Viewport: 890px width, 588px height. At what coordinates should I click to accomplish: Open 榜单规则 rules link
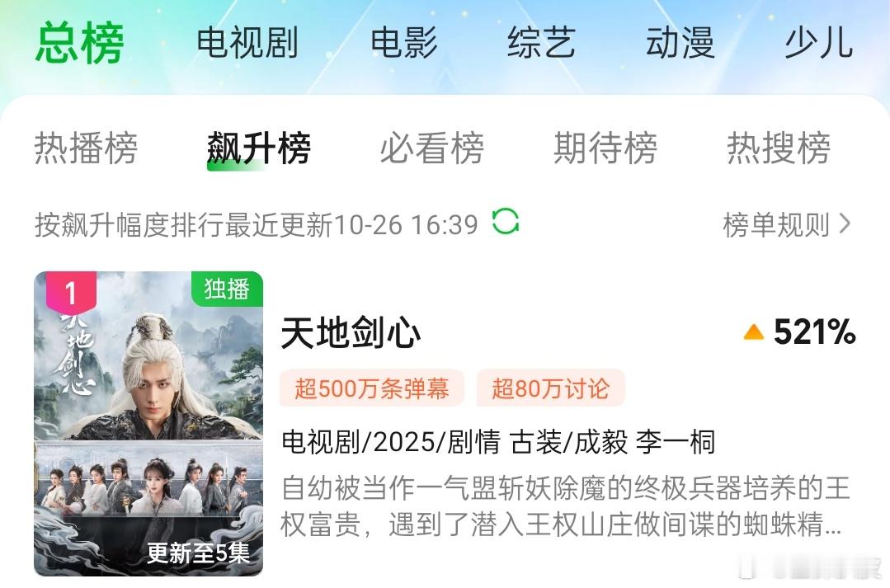pyautogui.click(x=776, y=224)
